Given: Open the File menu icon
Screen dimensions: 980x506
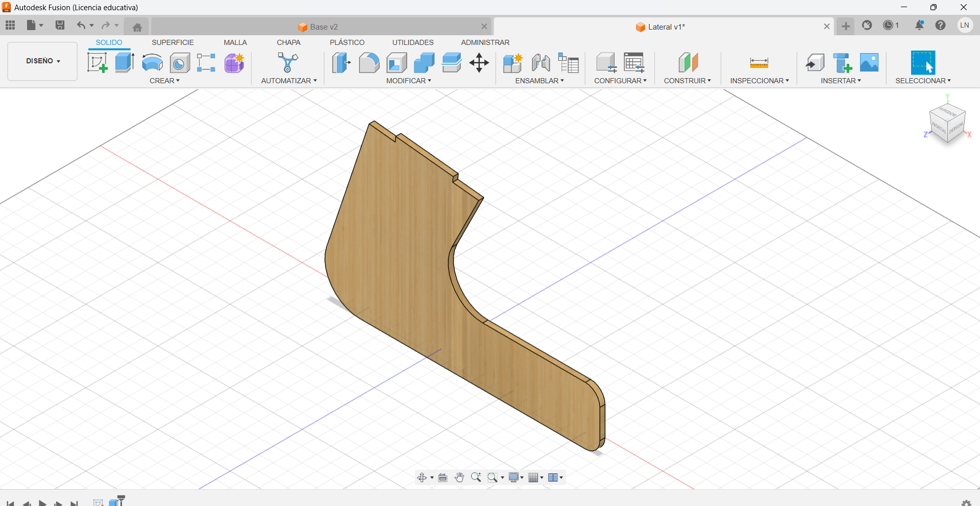Looking at the screenshot, I should (35, 25).
